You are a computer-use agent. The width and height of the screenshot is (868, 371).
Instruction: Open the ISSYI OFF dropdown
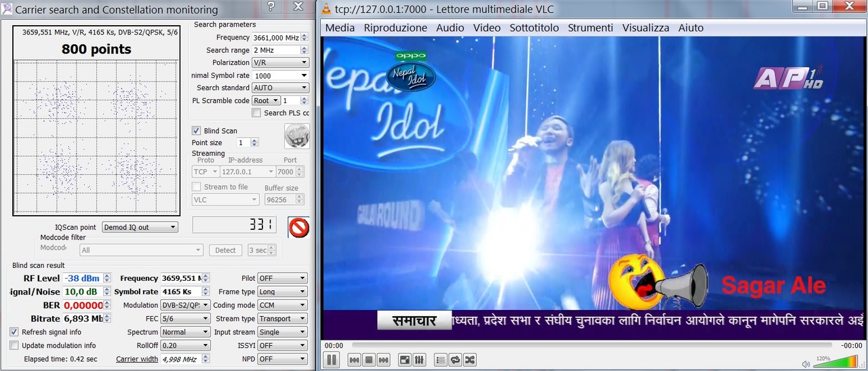(x=282, y=345)
